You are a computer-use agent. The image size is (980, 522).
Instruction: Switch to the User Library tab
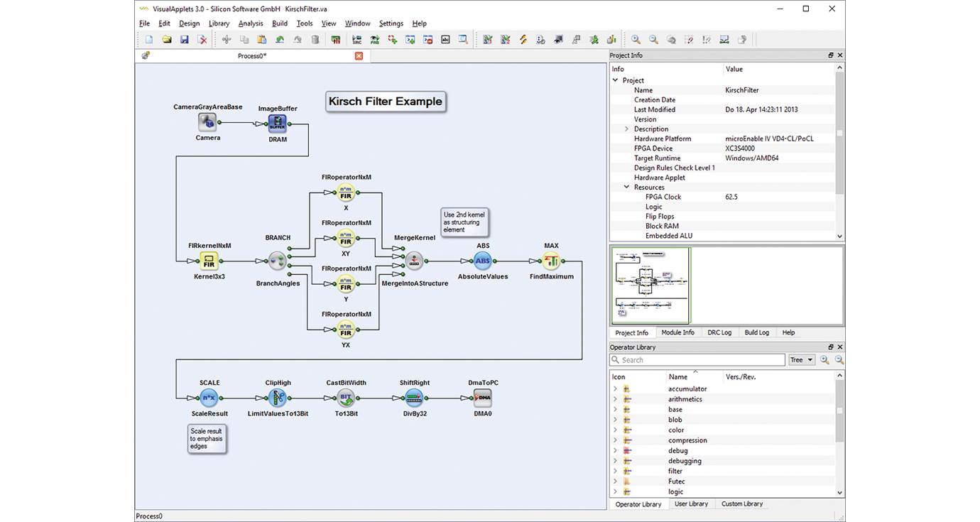691,504
